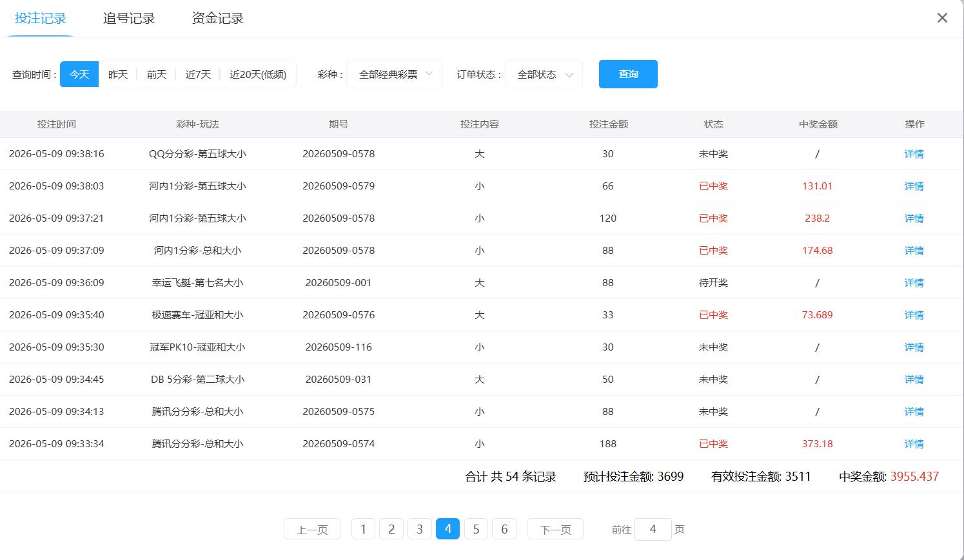Image resolution: width=964 pixels, height=560 pixels.
Task: Go to previous page with 上一页
Action: 312,529
